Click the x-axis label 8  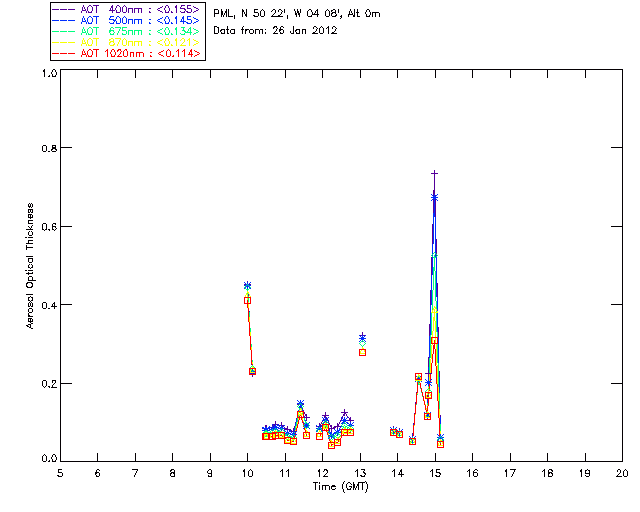(x=173, y=474)
